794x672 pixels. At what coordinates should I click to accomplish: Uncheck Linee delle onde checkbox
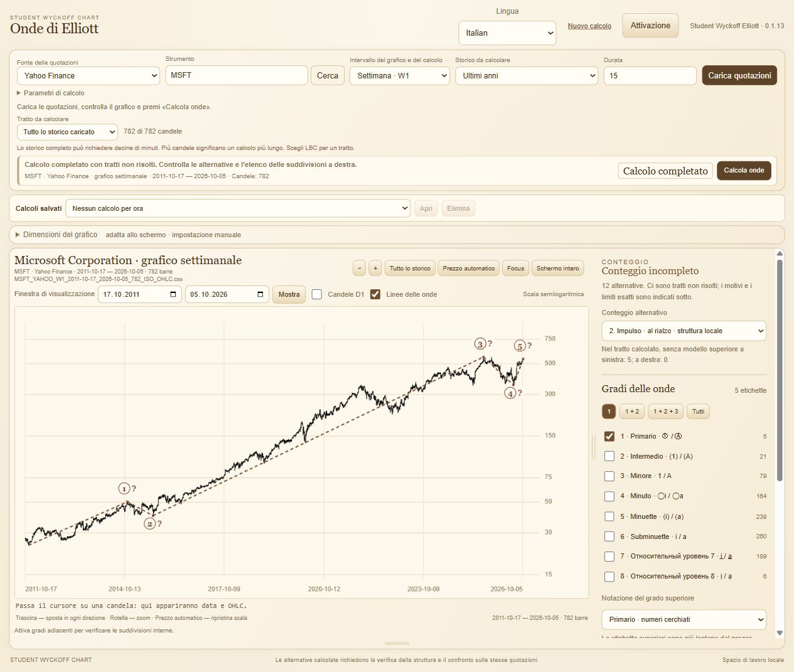375,294
